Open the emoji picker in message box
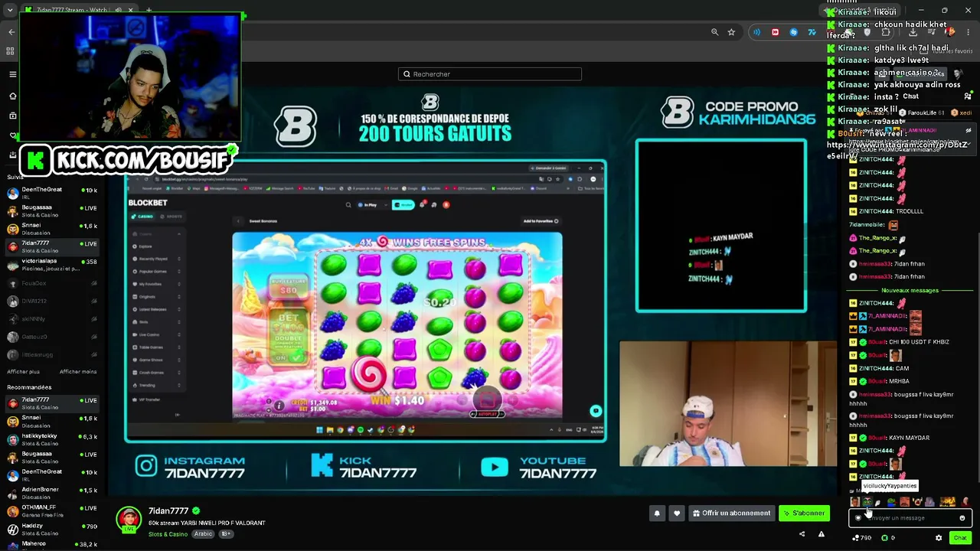This screenshot has height=551, width=980. click(962, 518)
